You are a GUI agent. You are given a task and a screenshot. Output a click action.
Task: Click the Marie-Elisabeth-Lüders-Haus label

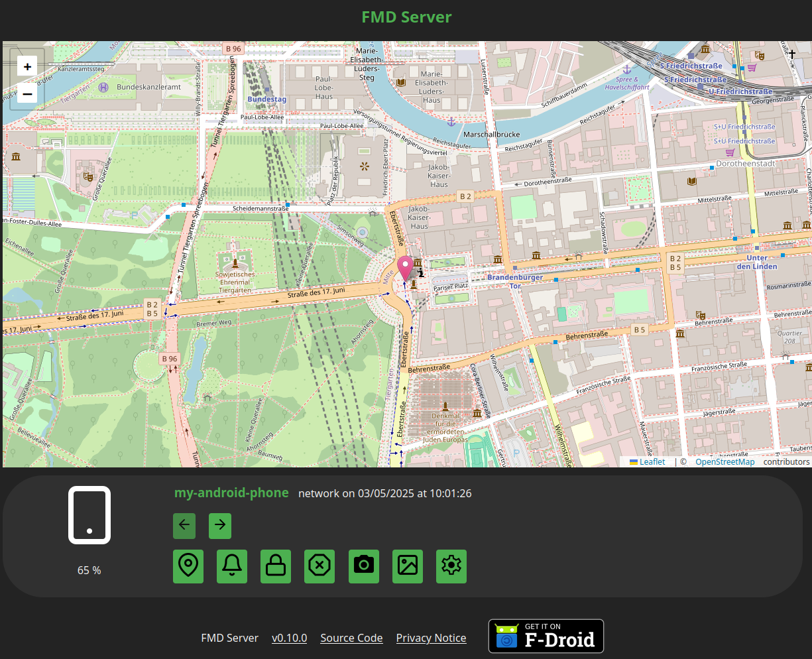coord(432,88)
